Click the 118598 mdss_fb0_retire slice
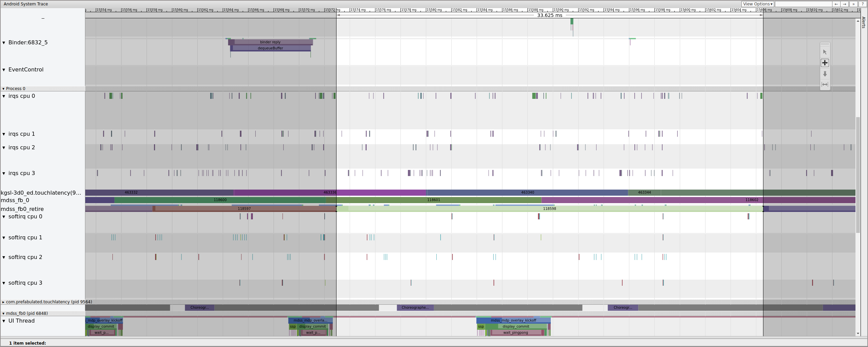868x347 pixels. tap(549, 209)
